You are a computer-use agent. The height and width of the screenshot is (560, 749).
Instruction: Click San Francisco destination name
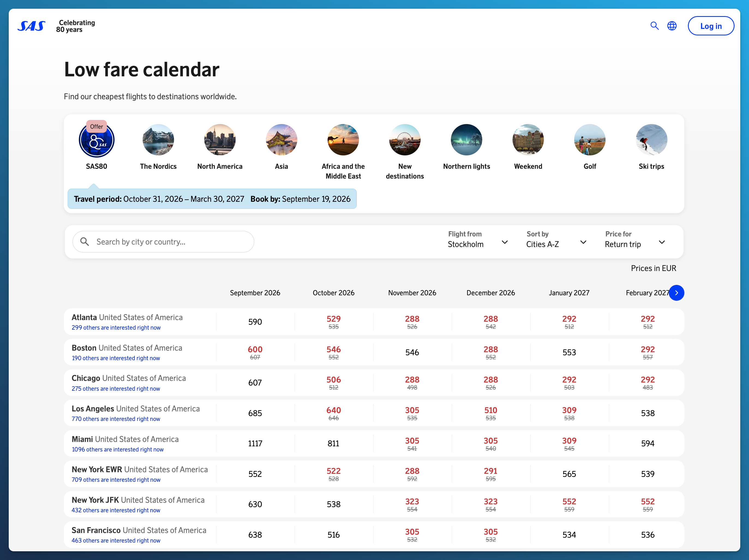click(96, 530)
